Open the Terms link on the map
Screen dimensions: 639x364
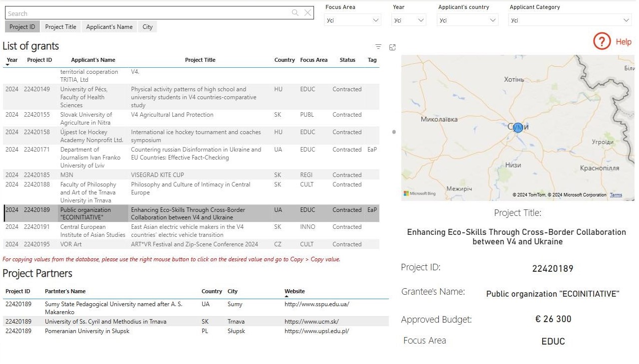click(616, 195)
